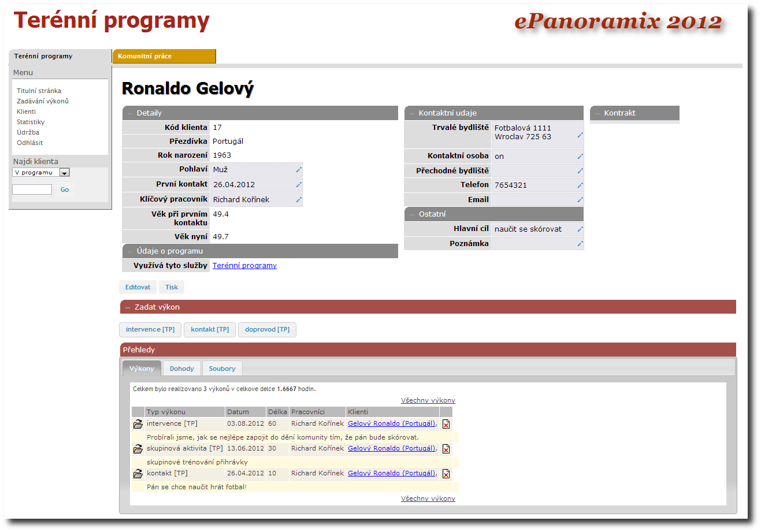Edit the První kontakt date via pencil icon
The width and height of the screenshot is (761, 532).
[x=299, y=185]
